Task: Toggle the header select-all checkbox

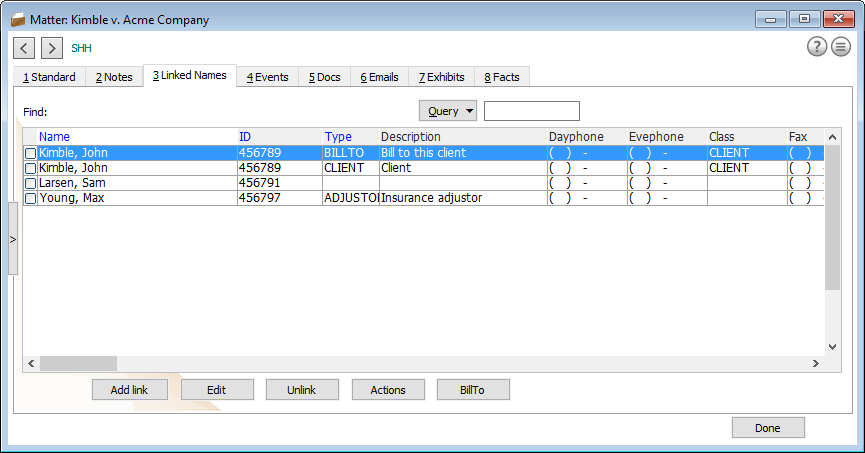Action: pos(30,137)
